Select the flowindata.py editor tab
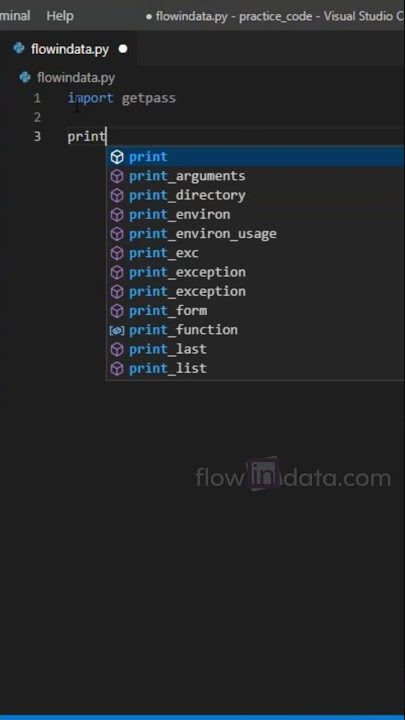The image size is (405, 720). tap(68, 49)
